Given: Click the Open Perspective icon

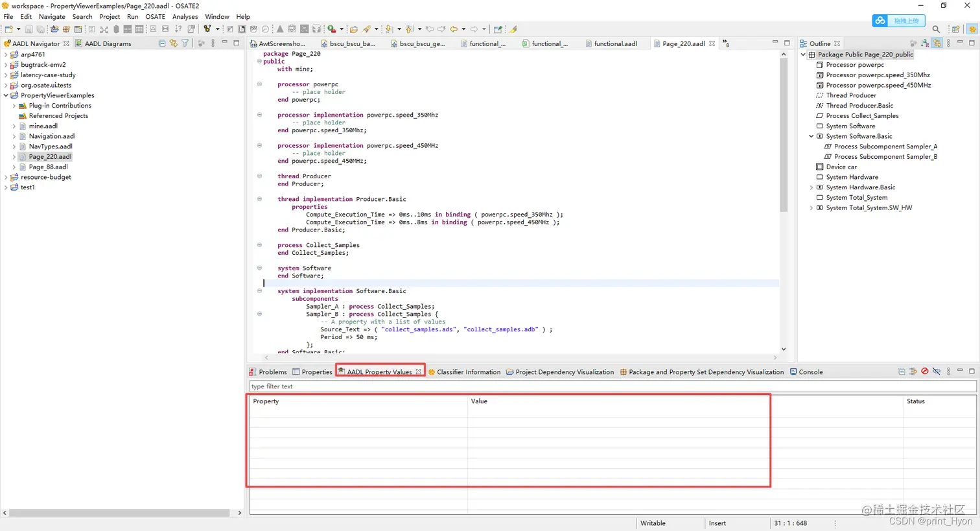Looking at the screenshot, I should pos(955,29).
